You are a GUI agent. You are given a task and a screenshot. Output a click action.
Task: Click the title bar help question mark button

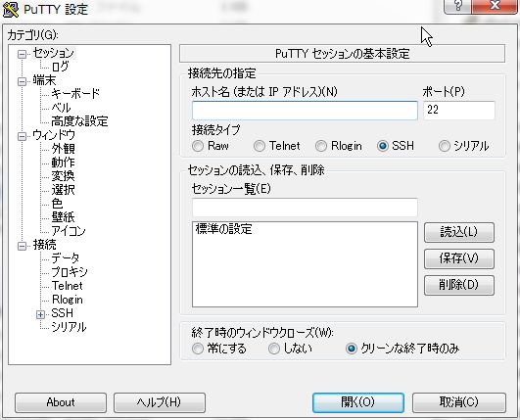click(457, 5)
